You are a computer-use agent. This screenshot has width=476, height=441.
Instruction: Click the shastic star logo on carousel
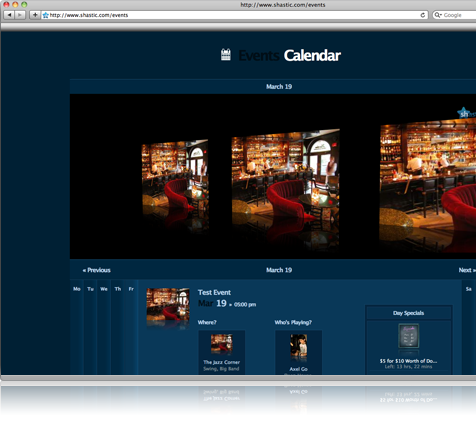coord(463,112)
